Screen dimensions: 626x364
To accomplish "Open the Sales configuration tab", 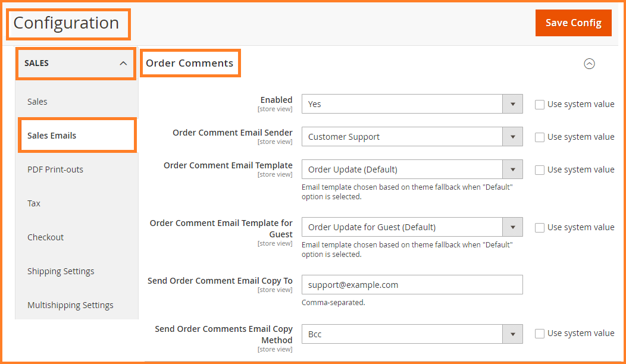I will pyautogui.click(x=37, y=102).
